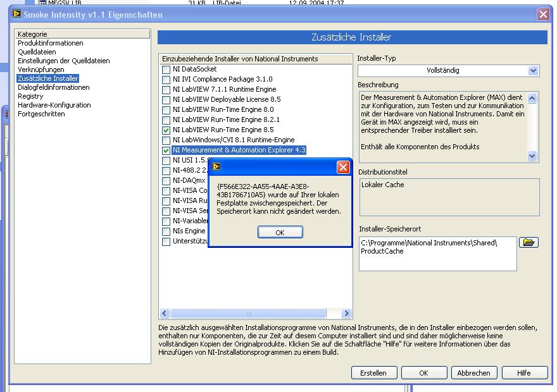This screenshot has height=392, width=557.
Task: Click OK at the bottom of properties dialog
Action: 424,373
